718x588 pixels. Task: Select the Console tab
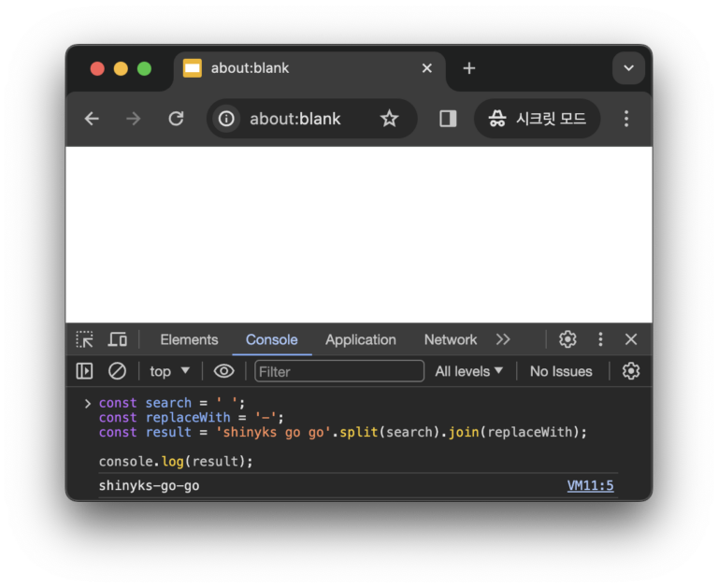(x=271, y=339)
